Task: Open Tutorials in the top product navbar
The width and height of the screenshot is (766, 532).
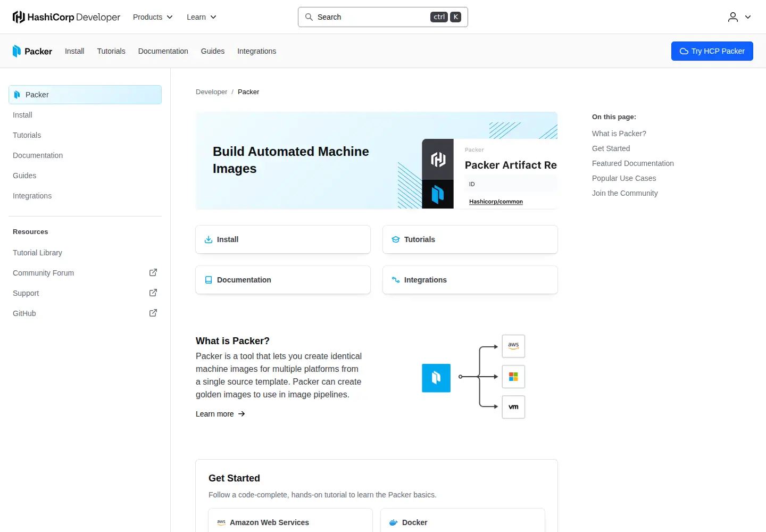Action: coord(111,51)
